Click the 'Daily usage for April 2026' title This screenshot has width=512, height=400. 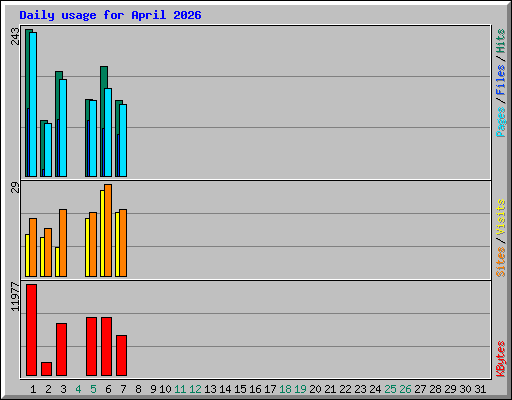[x=110, y=15]
